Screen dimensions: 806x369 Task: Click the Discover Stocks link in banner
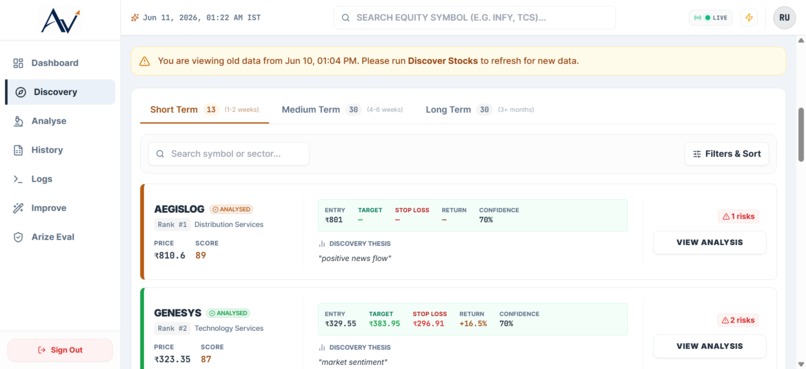click(443, 61)
